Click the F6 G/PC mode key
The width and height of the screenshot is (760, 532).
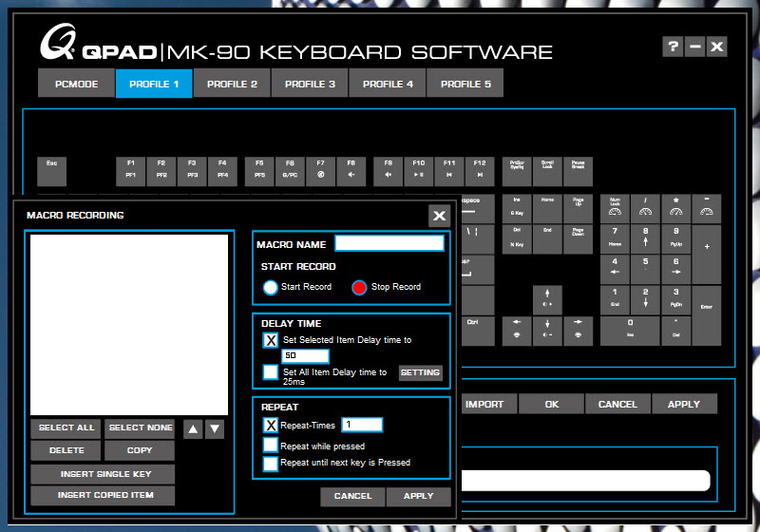click(x=290, y=172)
